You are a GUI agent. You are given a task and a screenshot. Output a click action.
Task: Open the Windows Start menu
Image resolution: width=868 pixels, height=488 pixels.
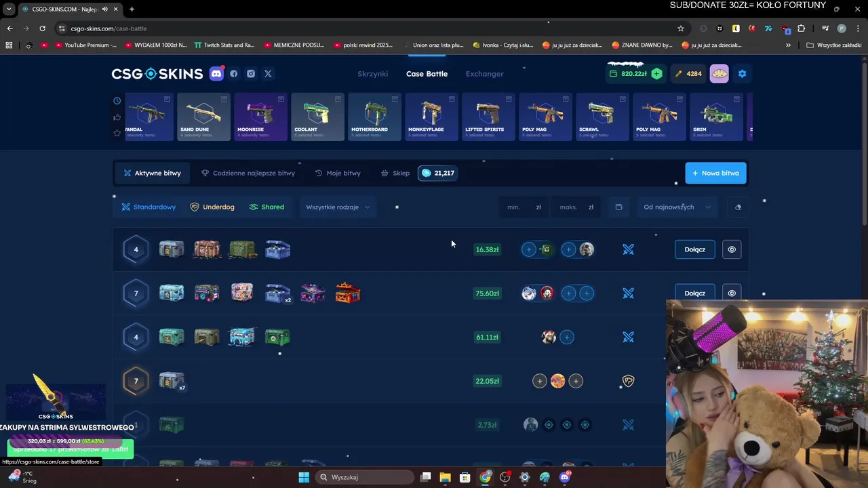[x=304, y=477]
